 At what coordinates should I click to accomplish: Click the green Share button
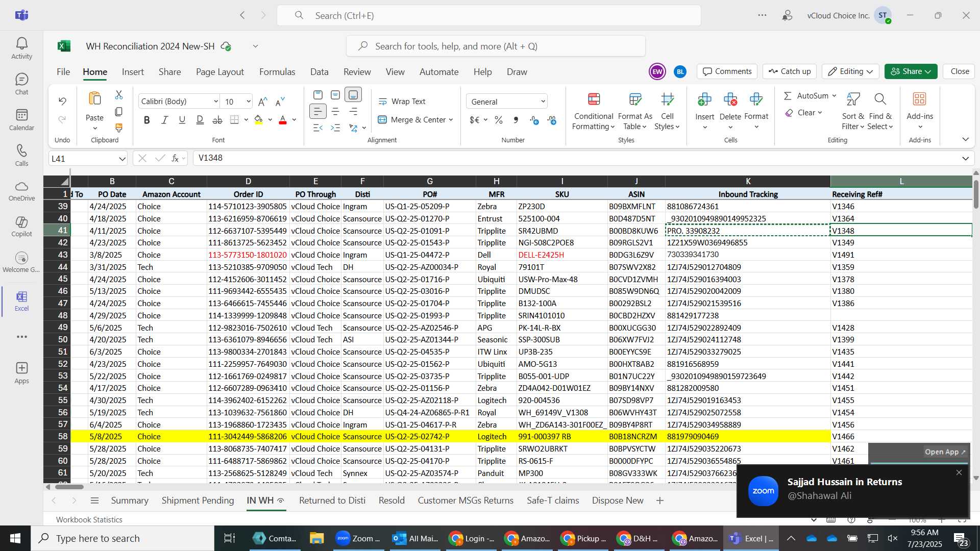coord(911,71)
